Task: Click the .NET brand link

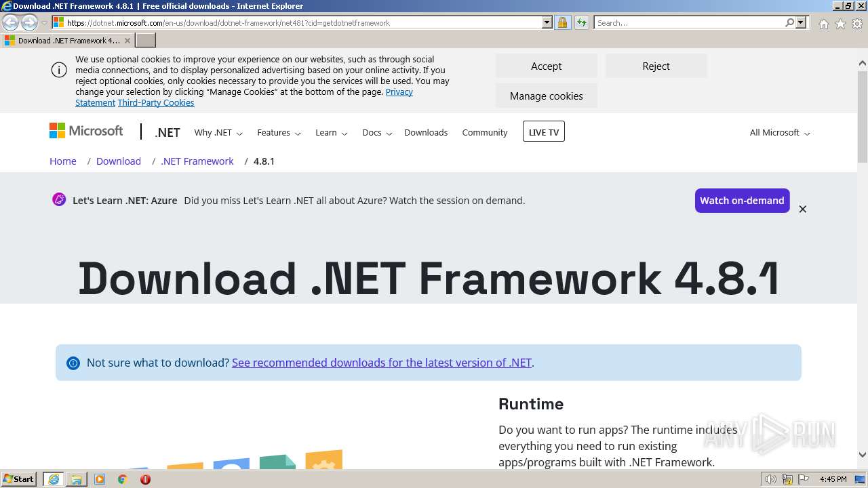Action: click(x=167, y=132)
